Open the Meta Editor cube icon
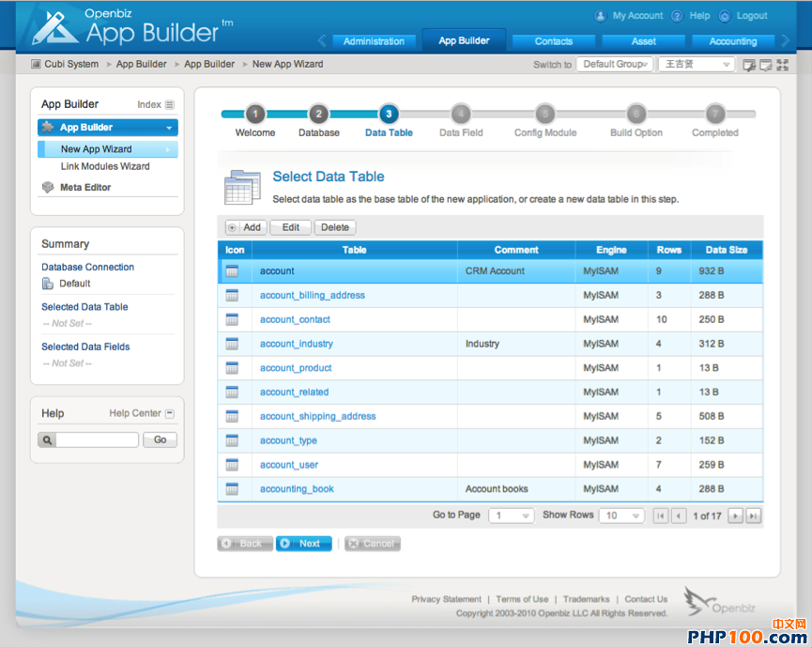Viewport: 812px width, 648px height. 48,187
